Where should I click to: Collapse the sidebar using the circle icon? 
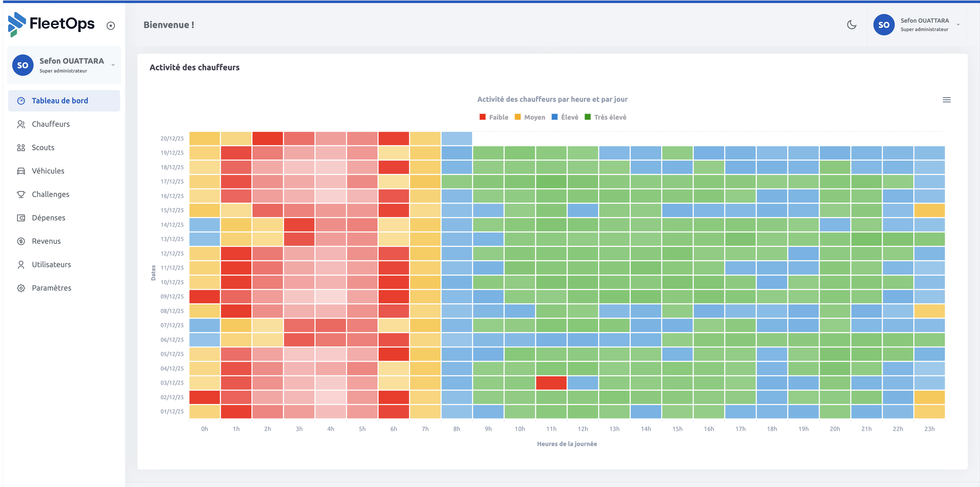click(x=110, y=25)
